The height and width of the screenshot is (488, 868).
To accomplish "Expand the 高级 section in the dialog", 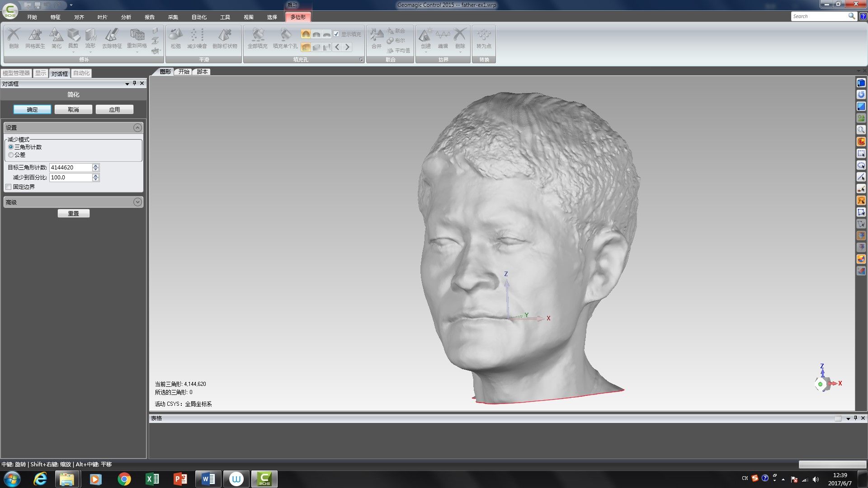I will coord(138,202).
